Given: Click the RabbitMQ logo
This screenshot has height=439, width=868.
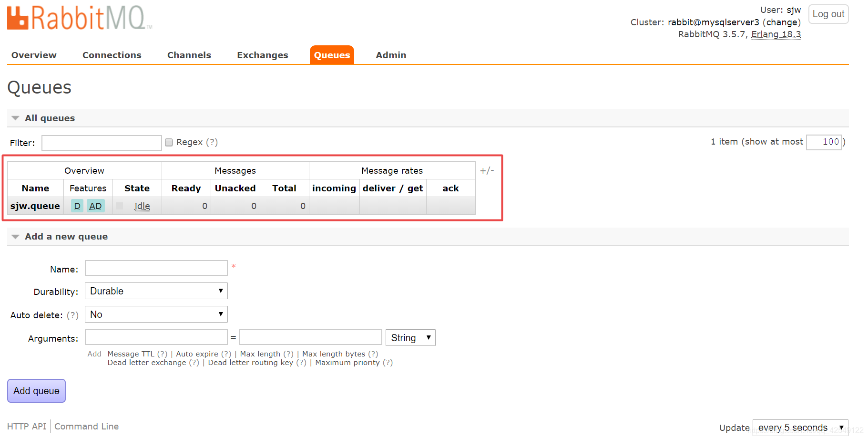Looking at the screenshot, I should coord(79,18).
